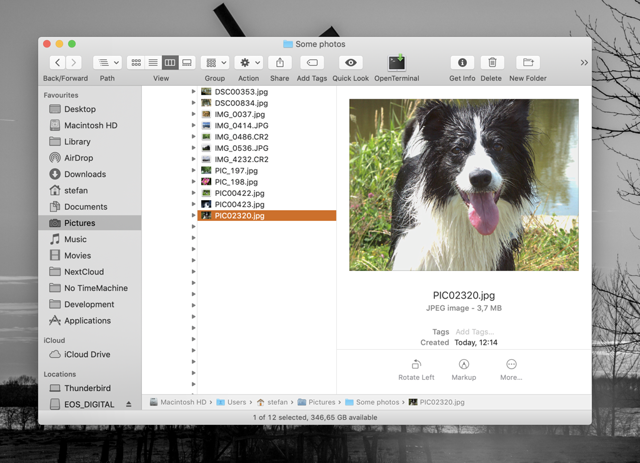Switch to icon view
This screenshot has width=640, height=463.
136,62
